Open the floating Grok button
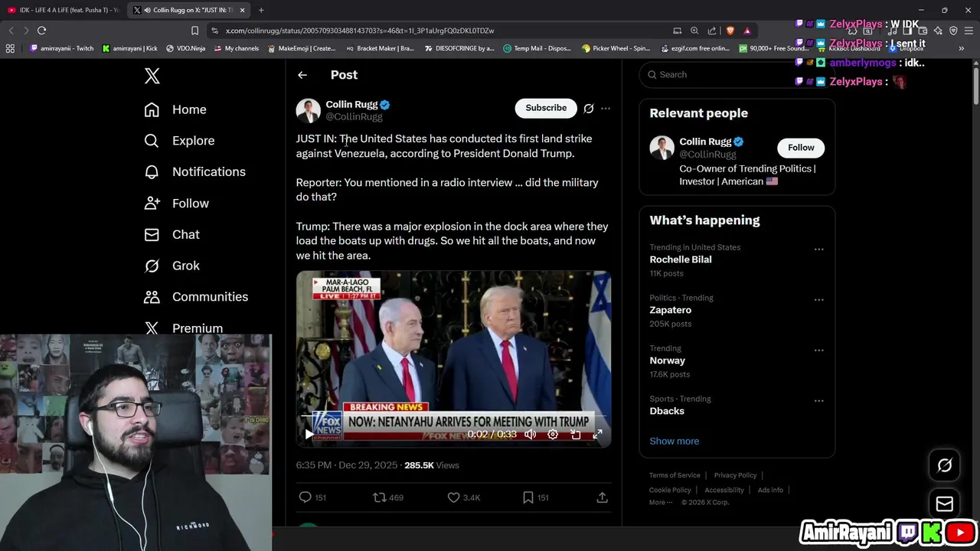 tap(944, 465)
